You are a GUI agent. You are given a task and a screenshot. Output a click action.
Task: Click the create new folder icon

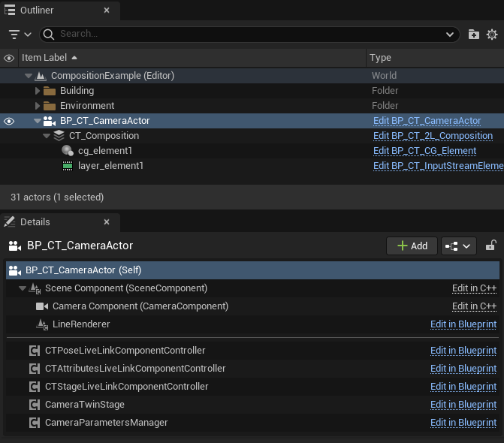[x=473, y=35]
